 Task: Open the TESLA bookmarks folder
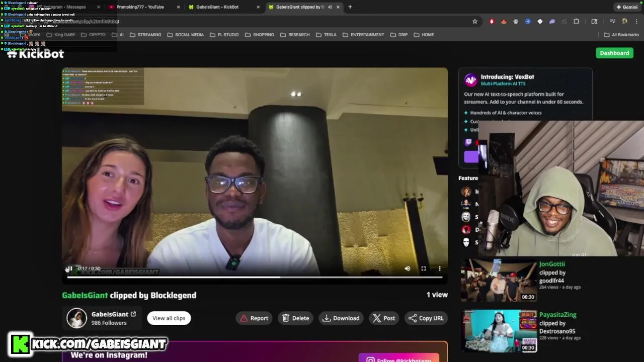click(x=326, y=35)
